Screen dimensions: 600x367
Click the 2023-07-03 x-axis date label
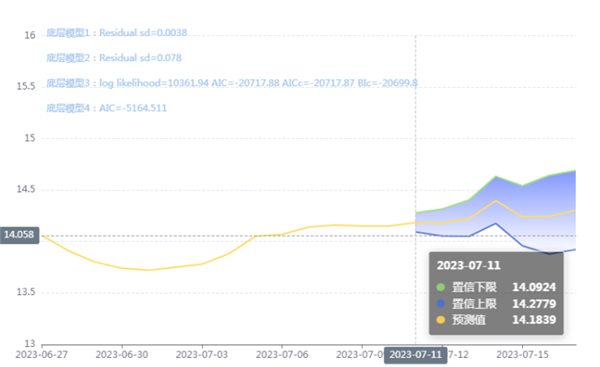tap(202, 355)
